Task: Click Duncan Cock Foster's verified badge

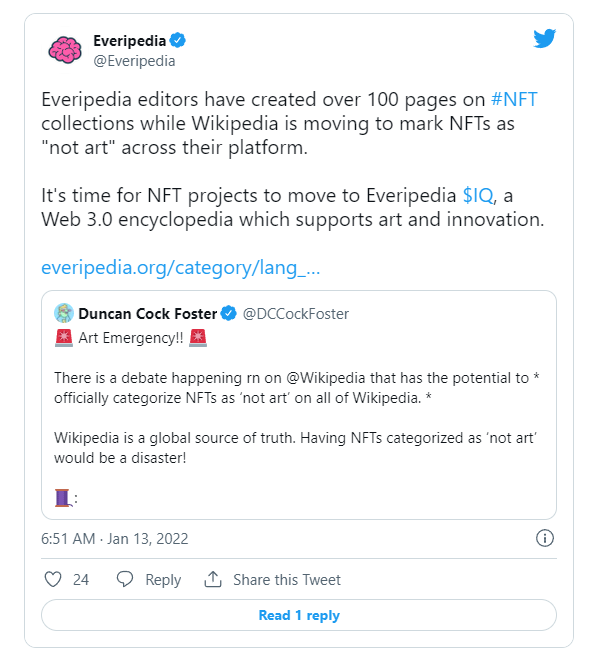Action: pyautogui.click(x=229, y=313)
